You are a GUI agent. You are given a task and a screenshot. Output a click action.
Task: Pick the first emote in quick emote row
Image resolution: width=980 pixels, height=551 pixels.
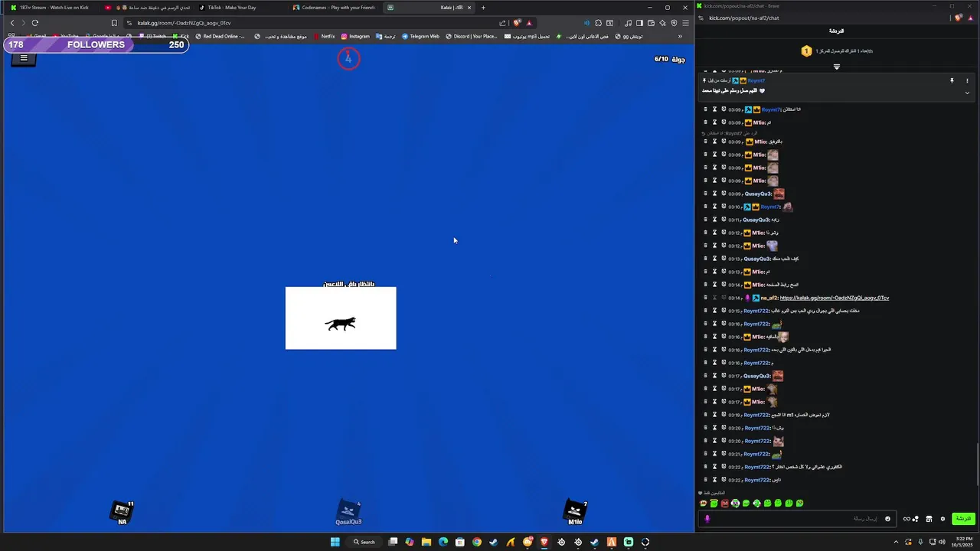pos(703,504)
